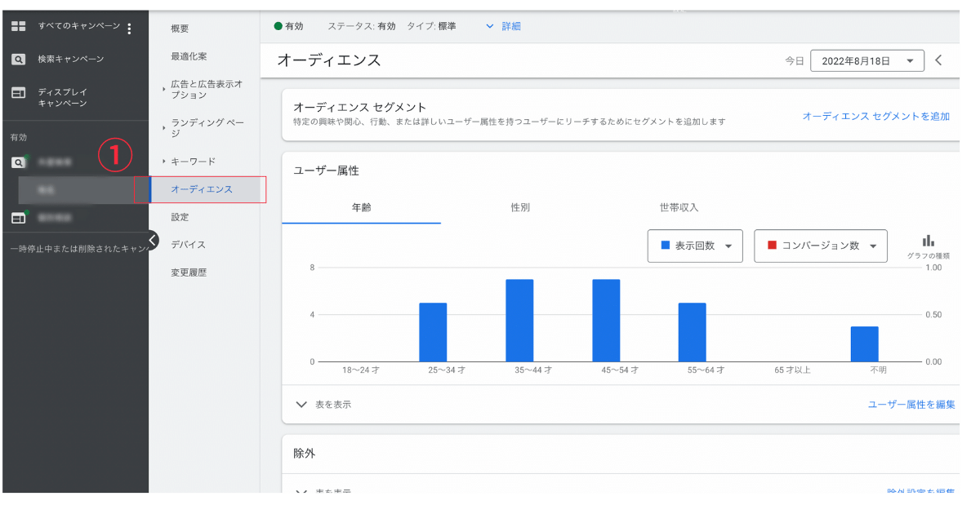Click the ステータス: 有効 text
Image resolution: width=980 pixels, height=514 pixels.
pos(362,26)
